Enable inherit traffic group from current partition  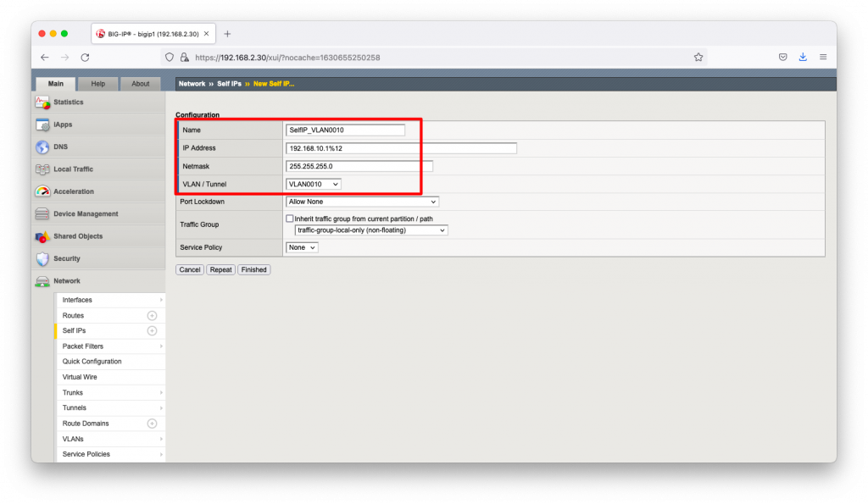290,219
